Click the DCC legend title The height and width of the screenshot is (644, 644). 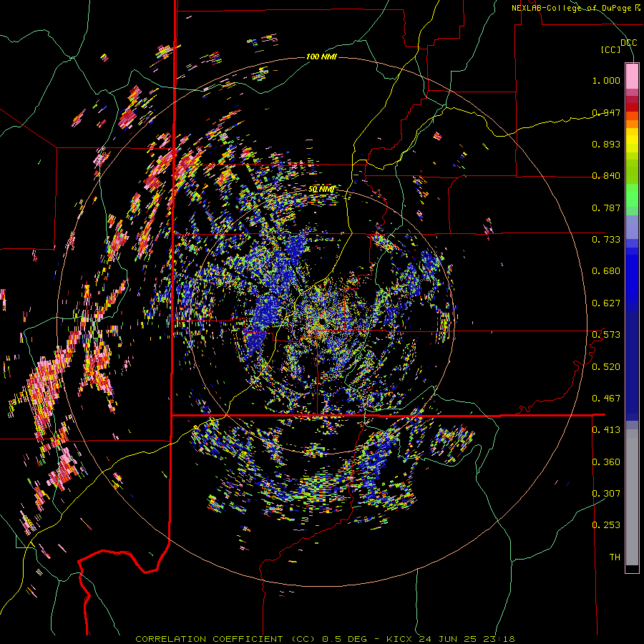(x=628, y=43)
